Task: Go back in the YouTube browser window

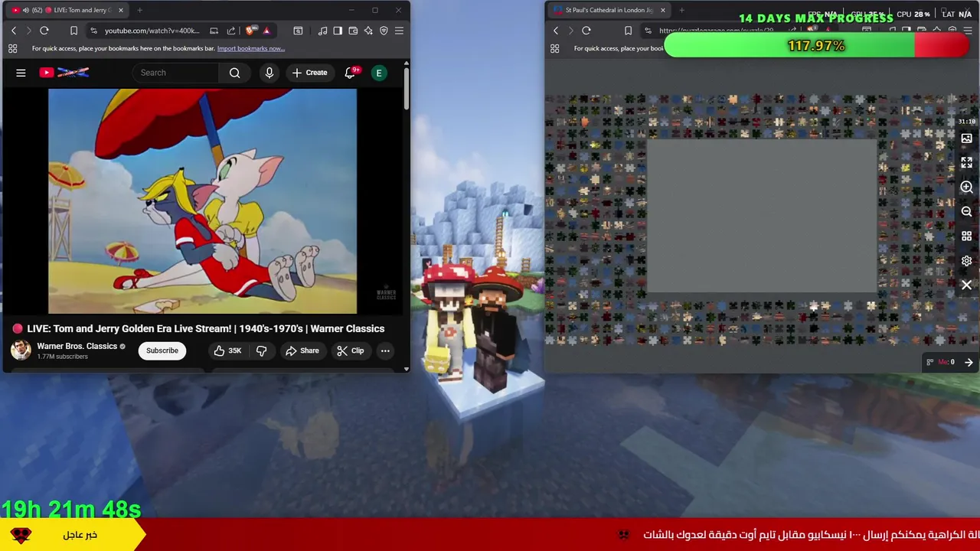Action: pos(14,31)
